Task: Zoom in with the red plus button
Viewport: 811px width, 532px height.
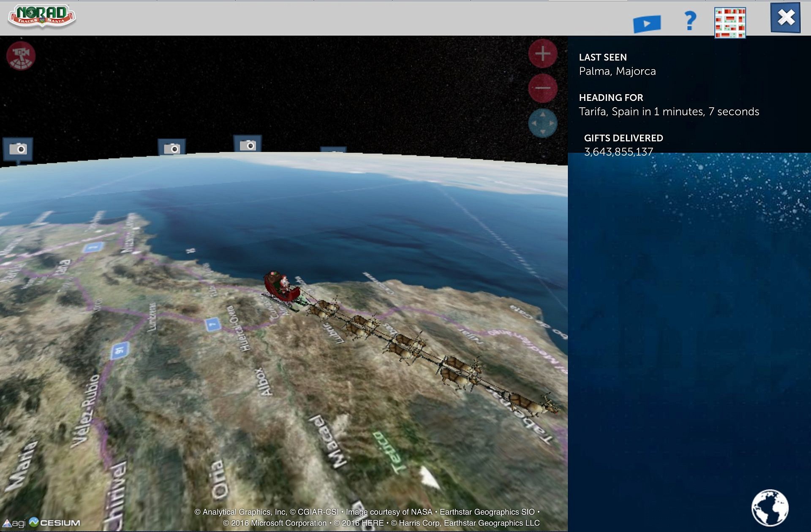Action: [543, 54]
